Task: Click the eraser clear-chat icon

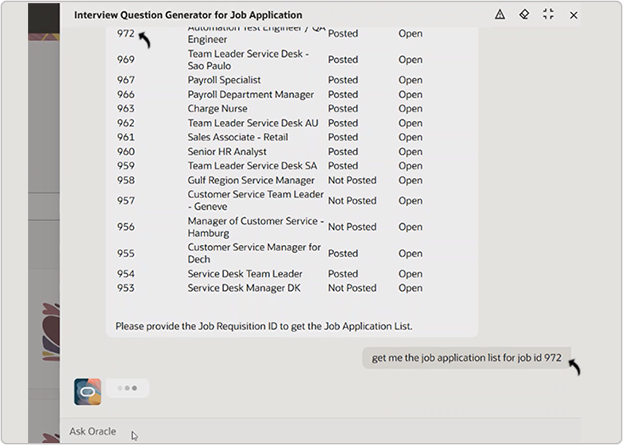Action: pos(524,15)
